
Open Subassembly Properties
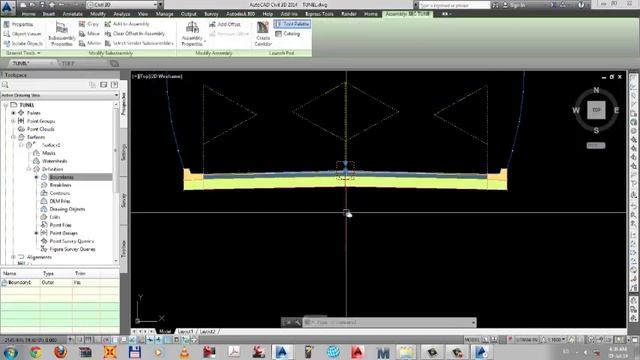click(x=62, y=33)
